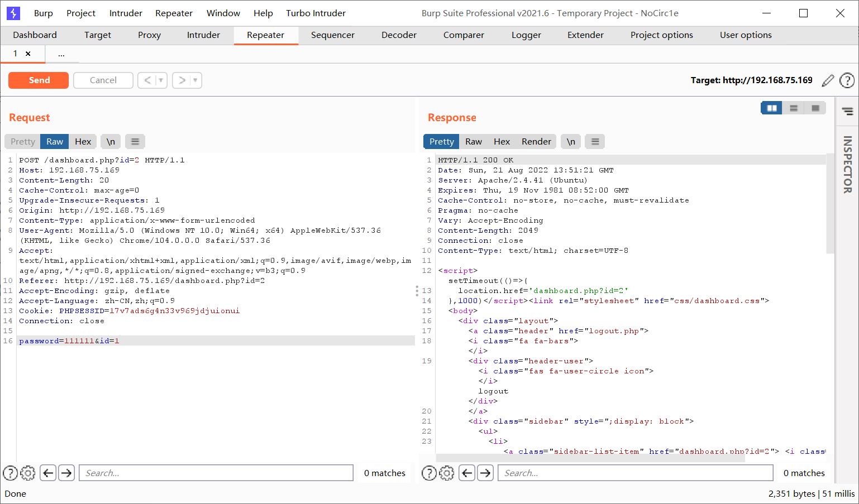Viewport: 859px width, 504px height.
Task: Open response search help icon
Action: click(x=429, y=473)
